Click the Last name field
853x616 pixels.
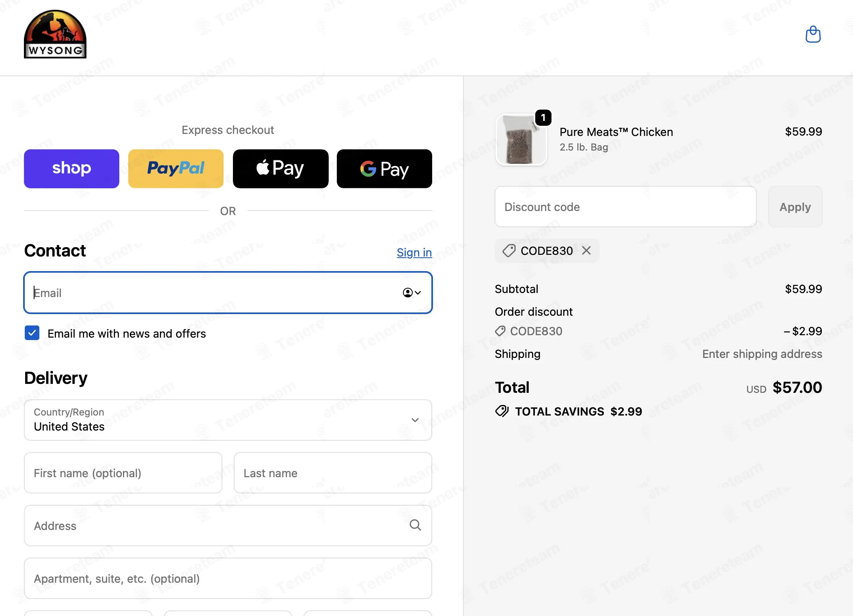click(333, 473)
